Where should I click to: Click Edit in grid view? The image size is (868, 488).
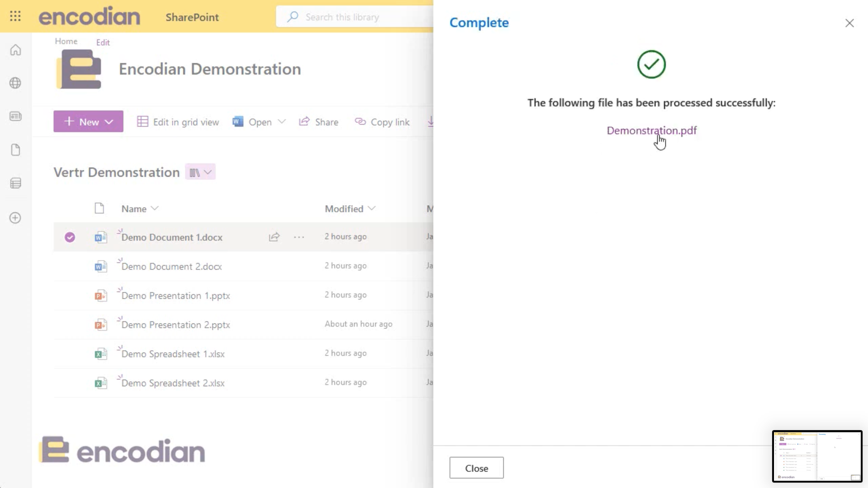tap(178, 122)
